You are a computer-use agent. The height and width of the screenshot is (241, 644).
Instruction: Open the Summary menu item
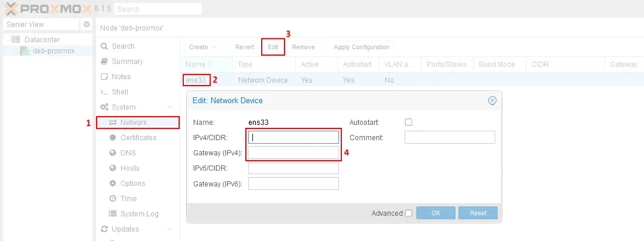138,62
